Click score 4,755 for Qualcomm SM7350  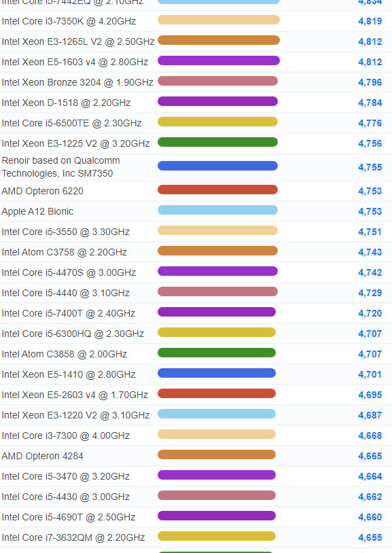coord(370,167)
